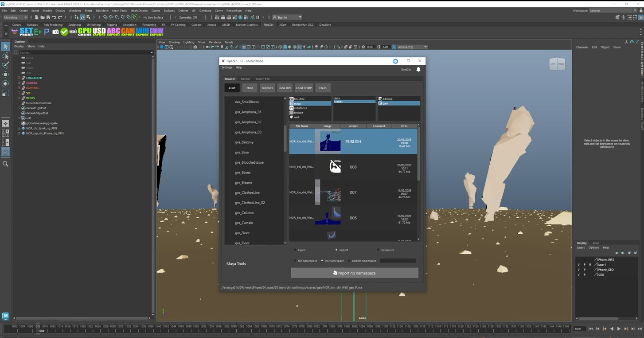Screen dimensions: 644x338
Task: Select the Reference radio option
Action: 378,250
